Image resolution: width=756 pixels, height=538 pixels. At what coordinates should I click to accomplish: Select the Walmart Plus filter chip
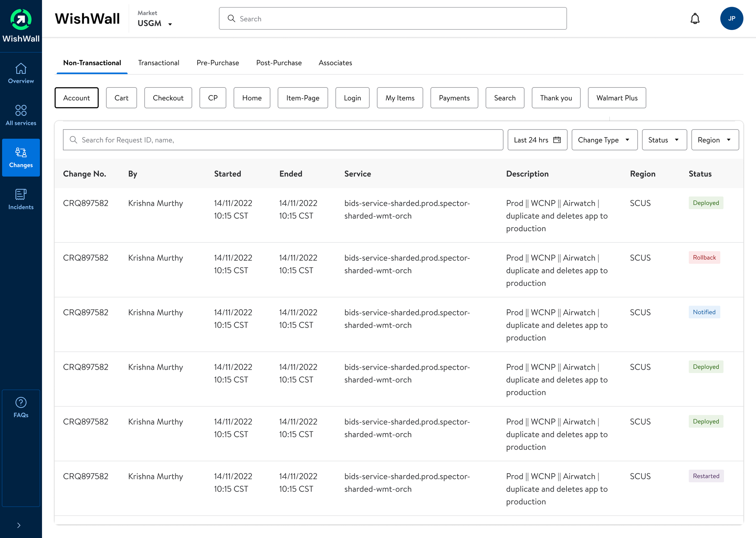(617, 98)
